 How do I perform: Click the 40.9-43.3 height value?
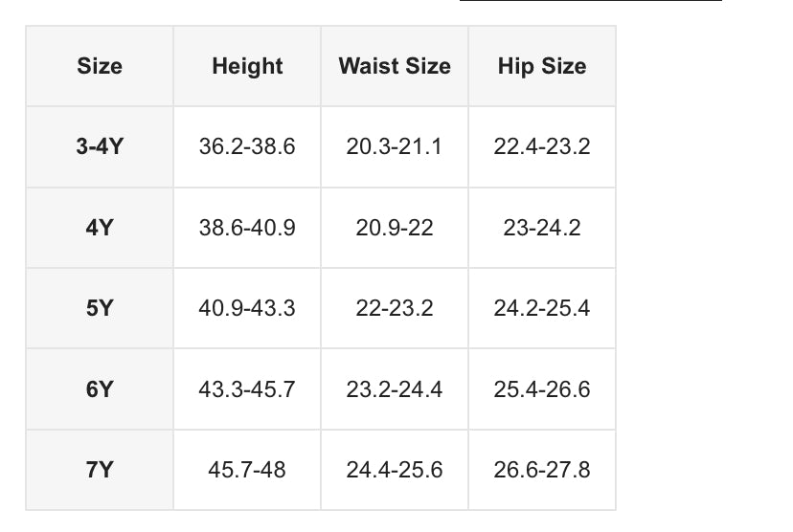coord(247,309)
